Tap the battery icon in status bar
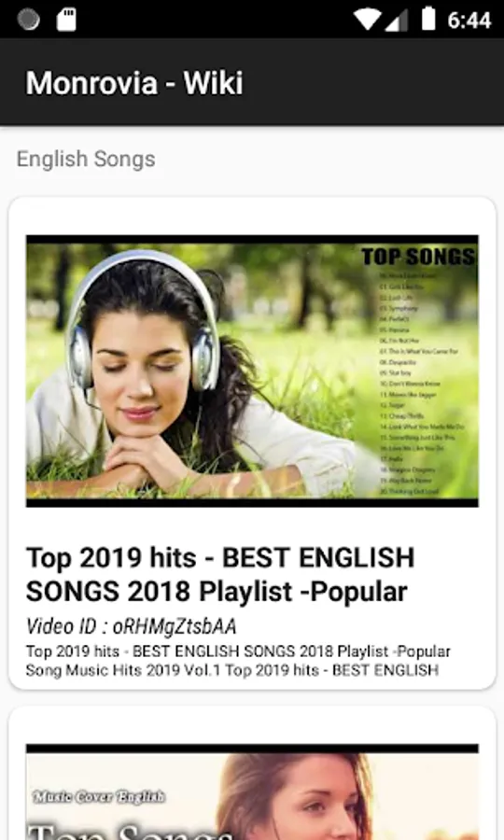The height and width of the screenshot is (840, 504). [428, 19]
